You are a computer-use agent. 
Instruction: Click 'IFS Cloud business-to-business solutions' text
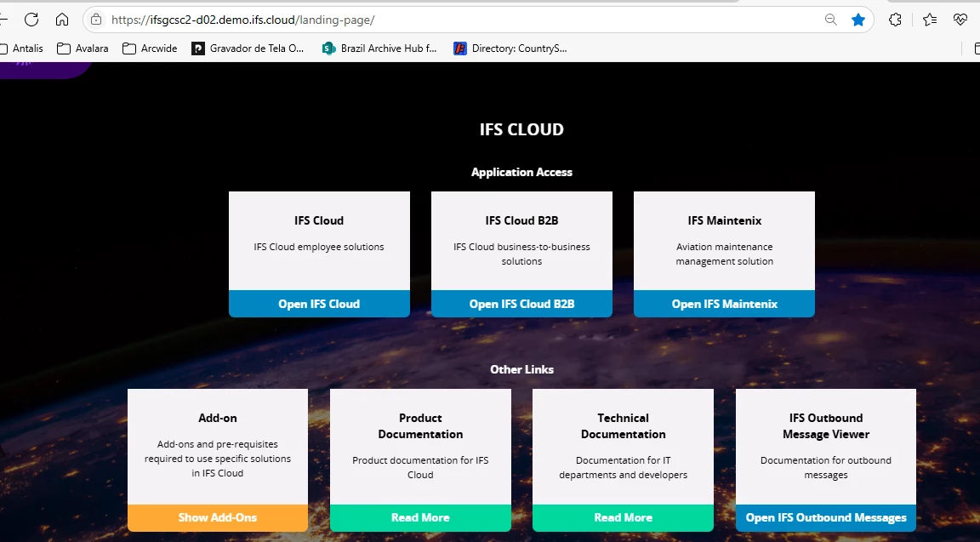point(521,254)
